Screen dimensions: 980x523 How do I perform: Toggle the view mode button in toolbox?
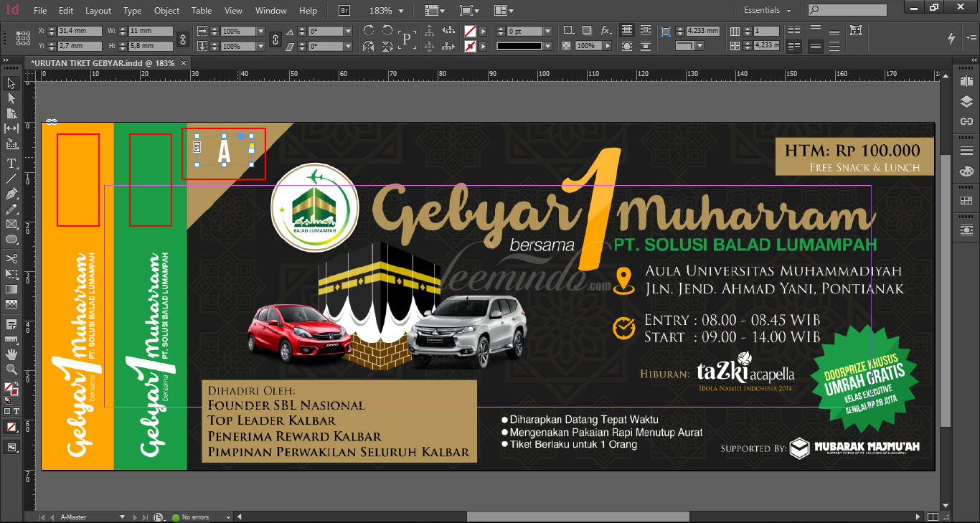[11, 447]
